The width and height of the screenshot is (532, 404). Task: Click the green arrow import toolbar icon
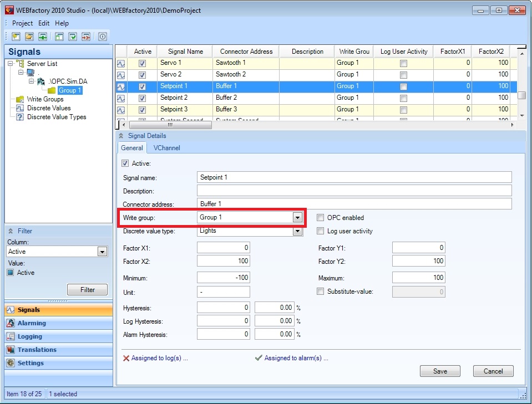(x=42, y=37)
